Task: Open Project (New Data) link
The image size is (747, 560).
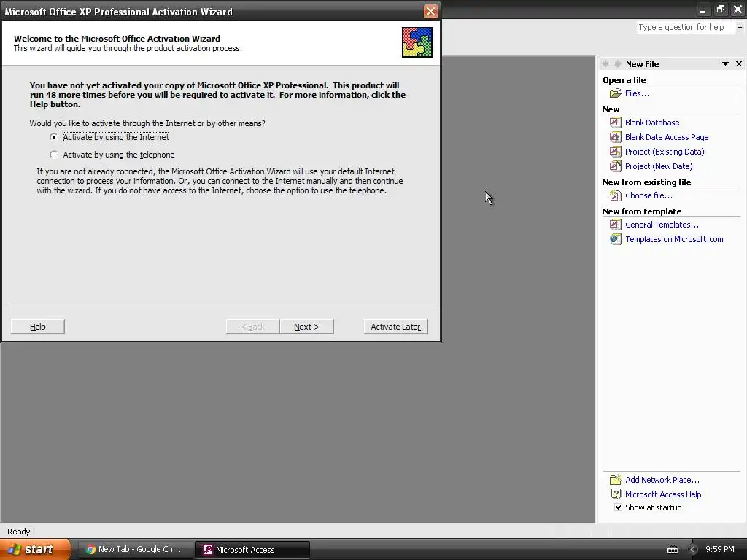Action: coord(659,166)
